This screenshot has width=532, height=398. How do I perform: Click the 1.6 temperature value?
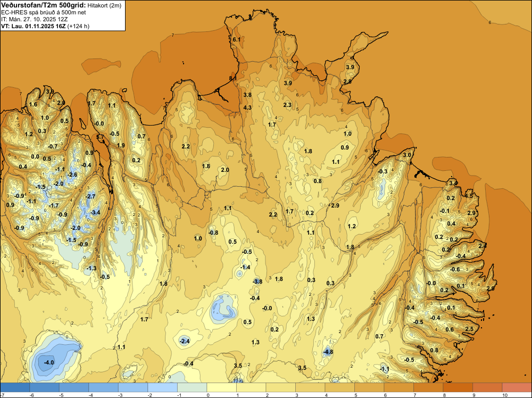click(x=33, y=104)
